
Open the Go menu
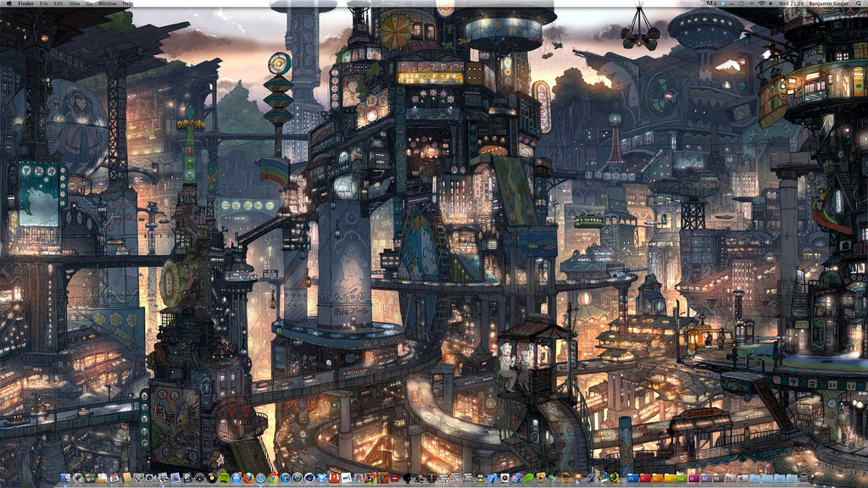(89, 3)
